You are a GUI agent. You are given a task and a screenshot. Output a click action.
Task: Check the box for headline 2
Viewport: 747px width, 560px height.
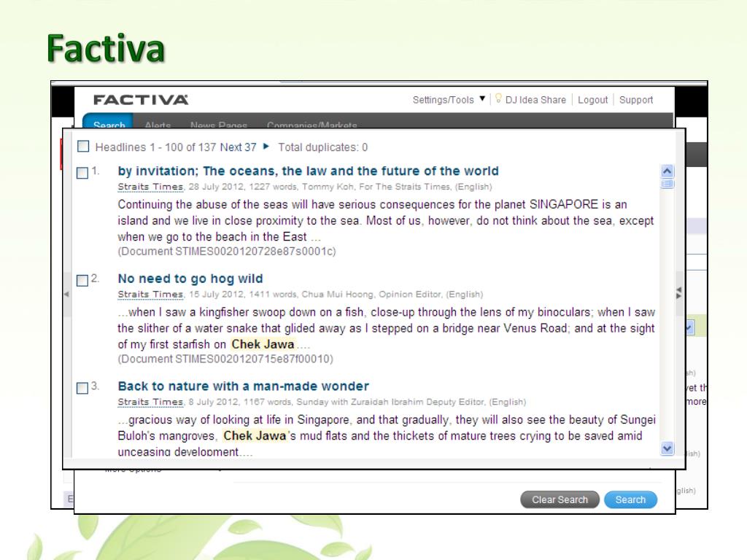[x=82, y=280]
